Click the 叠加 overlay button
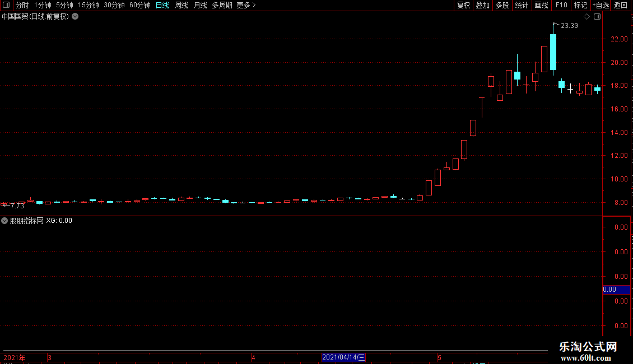The image size is (633, 364). point(482,5)
